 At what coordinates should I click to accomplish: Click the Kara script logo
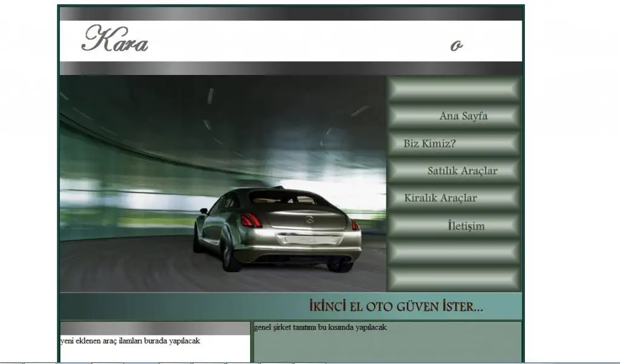click(114, 39)
